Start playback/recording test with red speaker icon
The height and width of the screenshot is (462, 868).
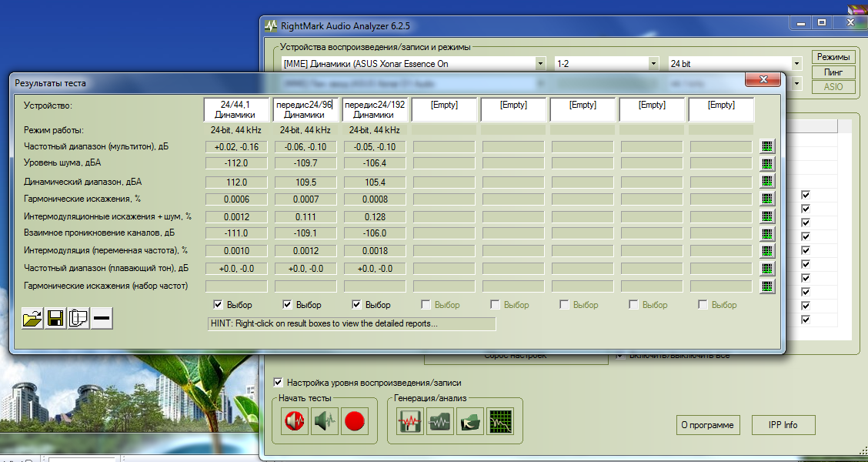pos(295,421)
